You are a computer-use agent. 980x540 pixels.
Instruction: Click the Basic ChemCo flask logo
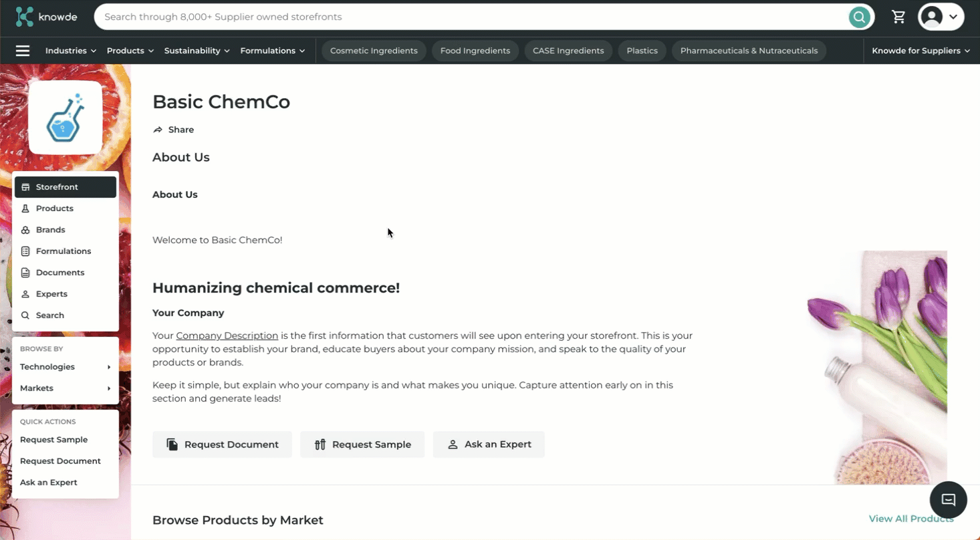pyautogui.click(x=66, y=118)
